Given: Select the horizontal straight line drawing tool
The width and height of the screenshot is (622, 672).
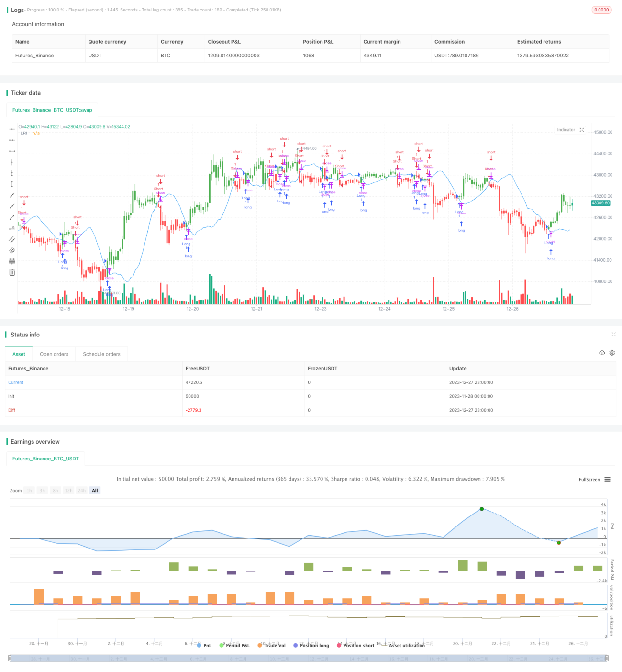Looking at the screenshot, I should click(x=12, y=129).
